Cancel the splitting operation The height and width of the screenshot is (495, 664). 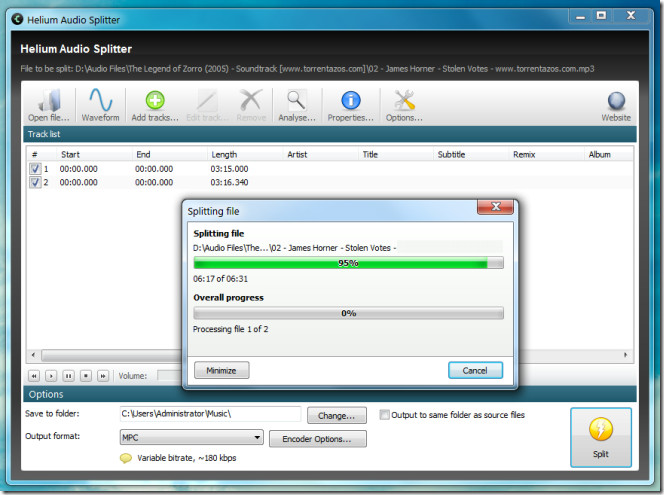tap(475, 371)
